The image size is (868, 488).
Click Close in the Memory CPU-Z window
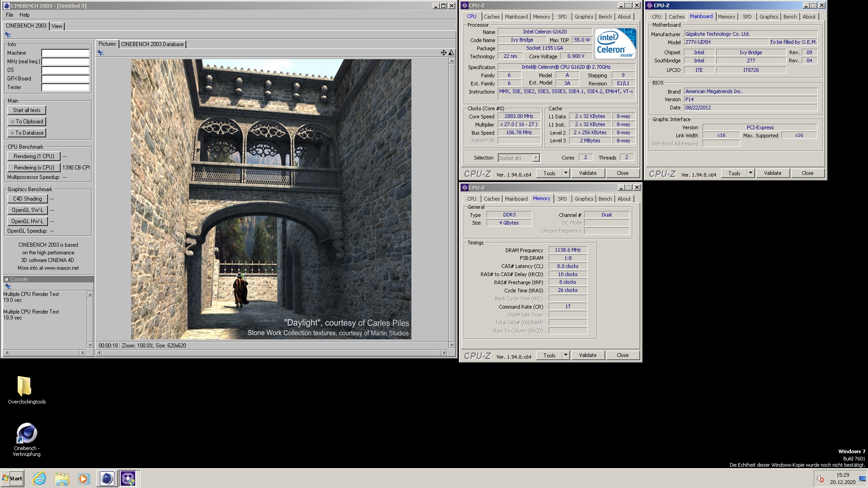[x=623, y=355]
